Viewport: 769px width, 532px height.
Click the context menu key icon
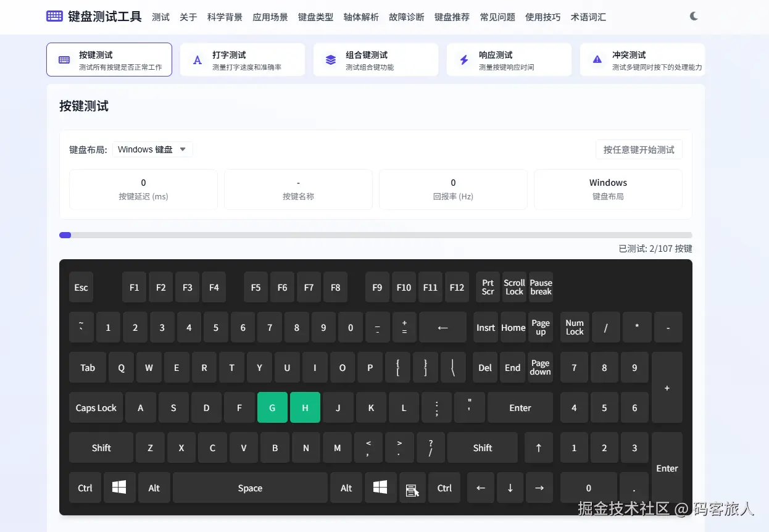tap(412, 488)
